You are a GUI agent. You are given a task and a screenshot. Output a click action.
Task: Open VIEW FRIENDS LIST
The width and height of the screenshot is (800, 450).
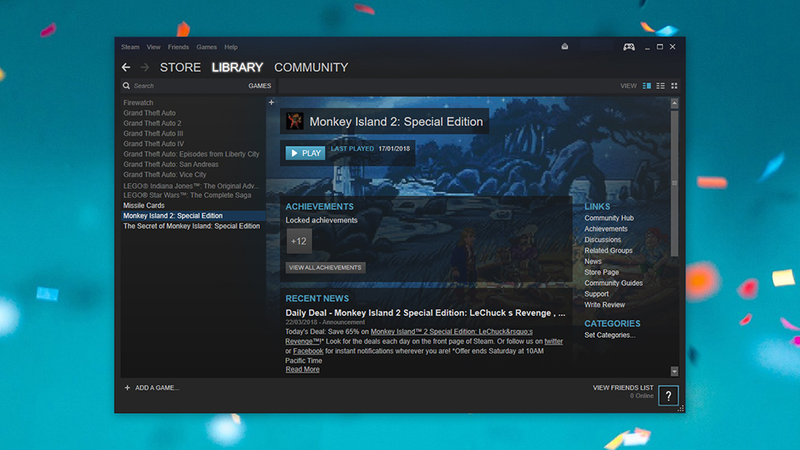[x=623, y=388]
